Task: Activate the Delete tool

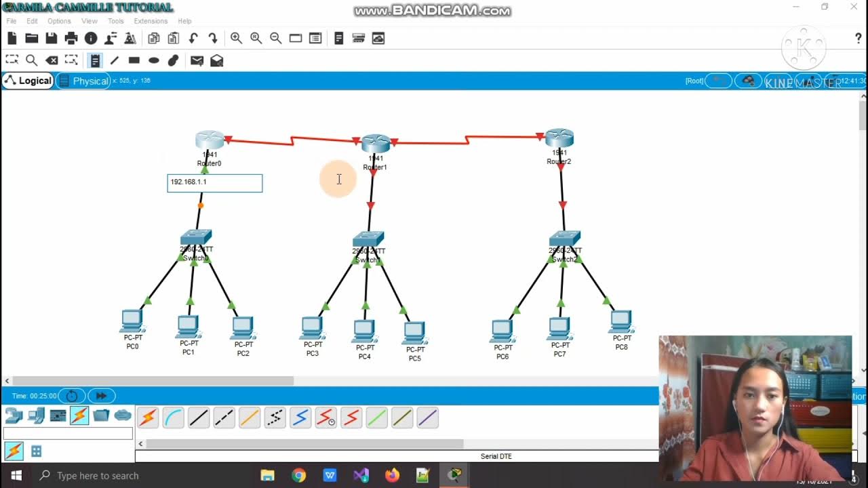Action: [x=51, y=60]
